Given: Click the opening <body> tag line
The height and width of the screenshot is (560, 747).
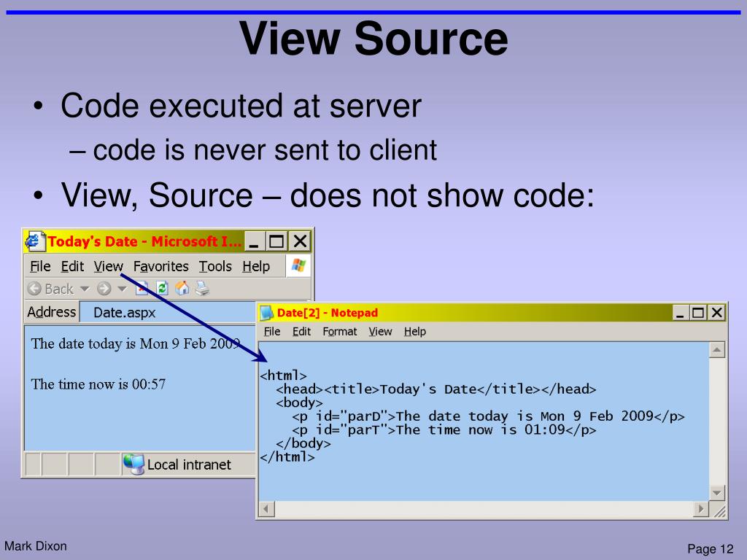Looking at the screenshot, I should coord(299,402).
